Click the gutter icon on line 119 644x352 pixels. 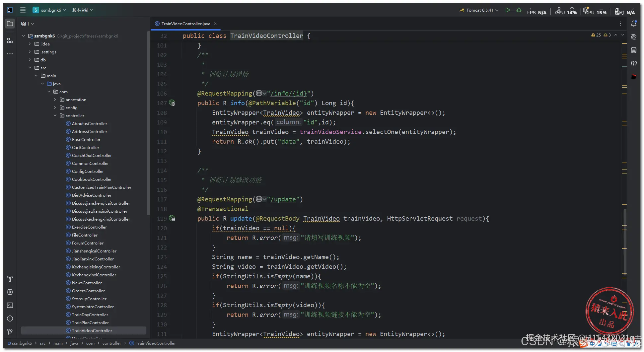[x=172, y=218]
